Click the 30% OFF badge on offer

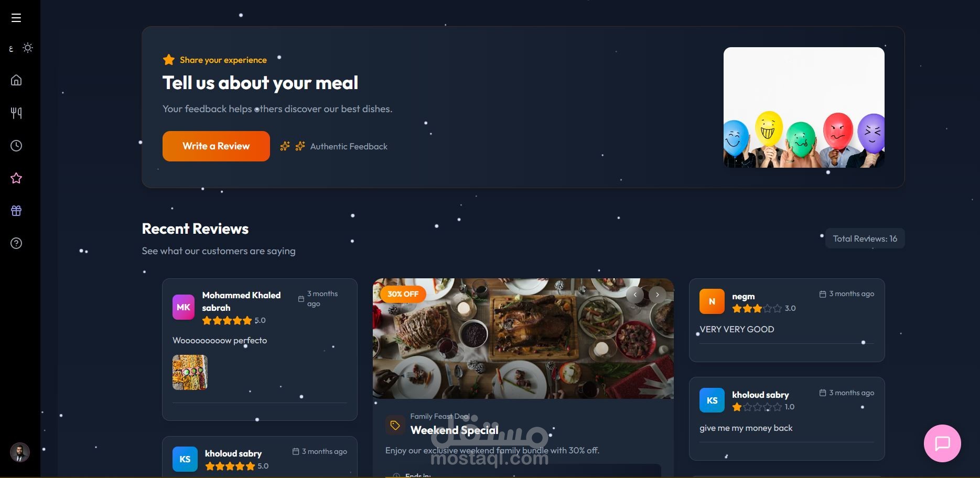click(403, 294)
